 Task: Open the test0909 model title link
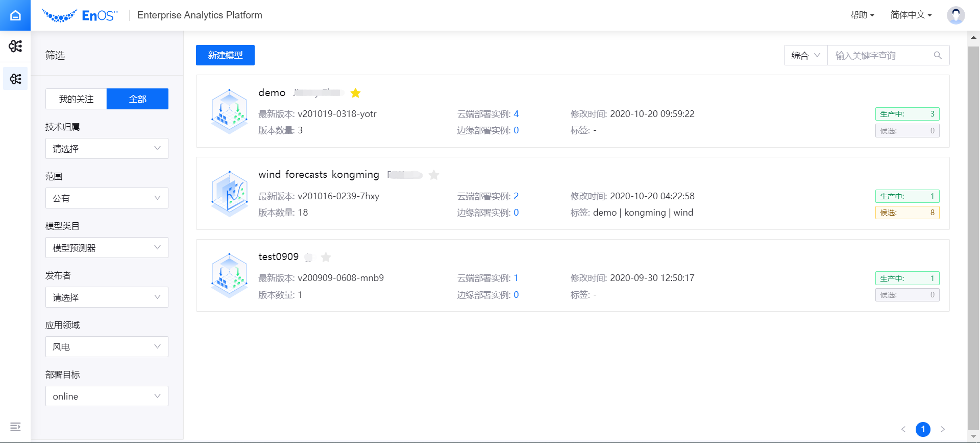(278, 257)
